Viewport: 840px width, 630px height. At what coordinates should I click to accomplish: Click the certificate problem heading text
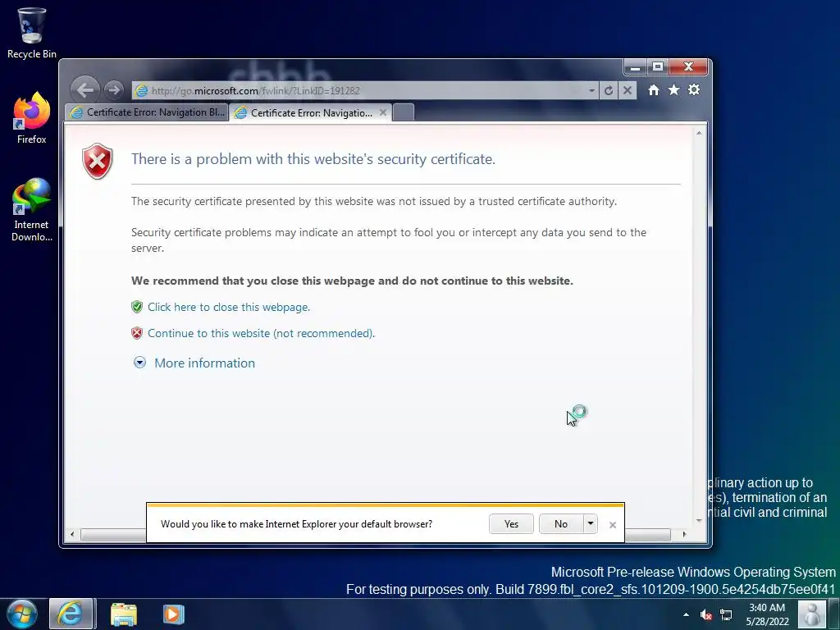tap(313, 159)
